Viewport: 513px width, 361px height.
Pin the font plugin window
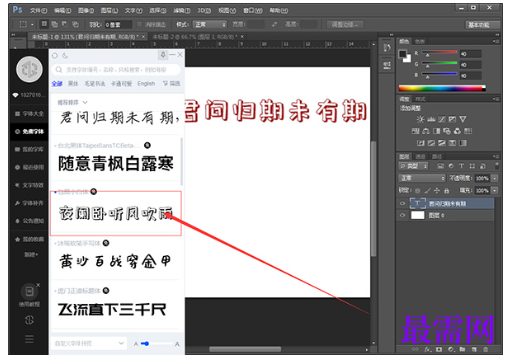[x=163, y=55]
